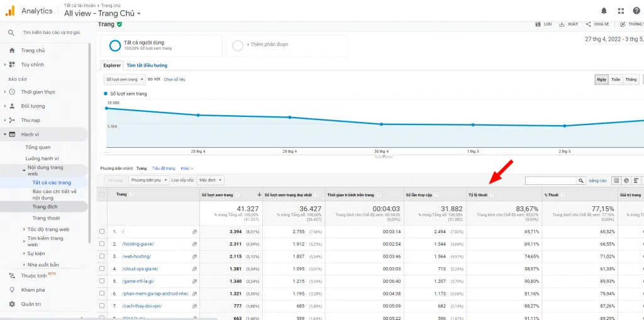Expand the Thời gian thực section
Screen dimensions: 644x320
[x=5, y=92]
